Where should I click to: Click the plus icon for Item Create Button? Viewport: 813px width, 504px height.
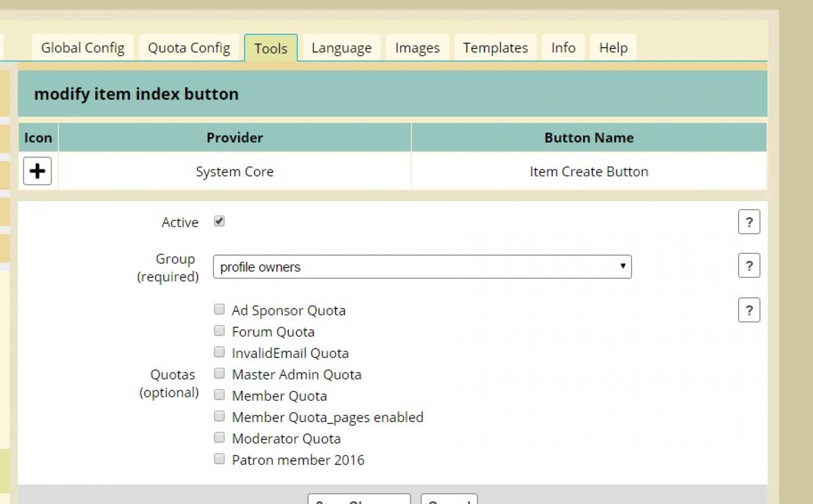37,171
